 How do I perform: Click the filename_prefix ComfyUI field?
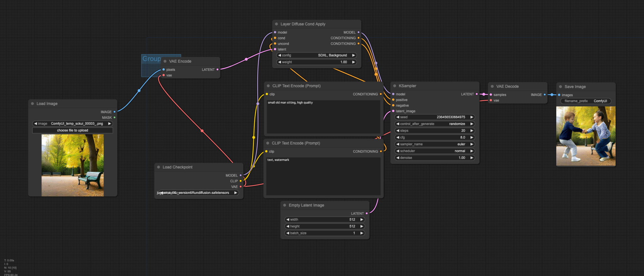click(x=586, y=101)
